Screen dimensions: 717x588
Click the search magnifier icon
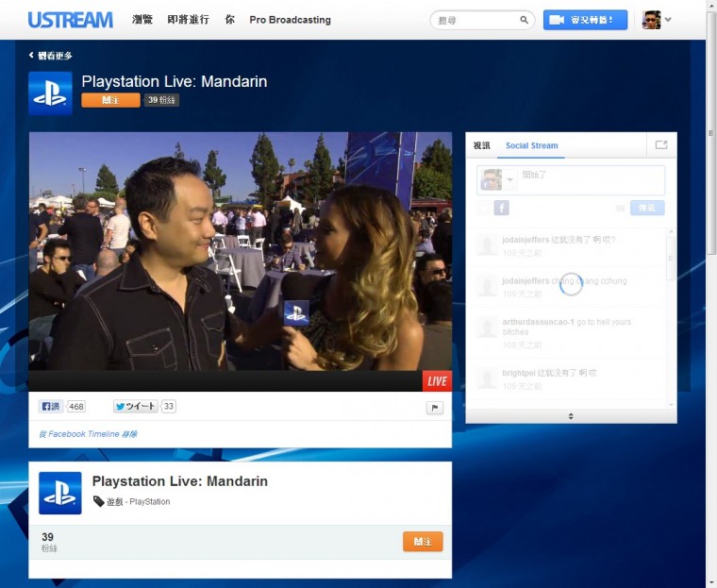[524, 20]
